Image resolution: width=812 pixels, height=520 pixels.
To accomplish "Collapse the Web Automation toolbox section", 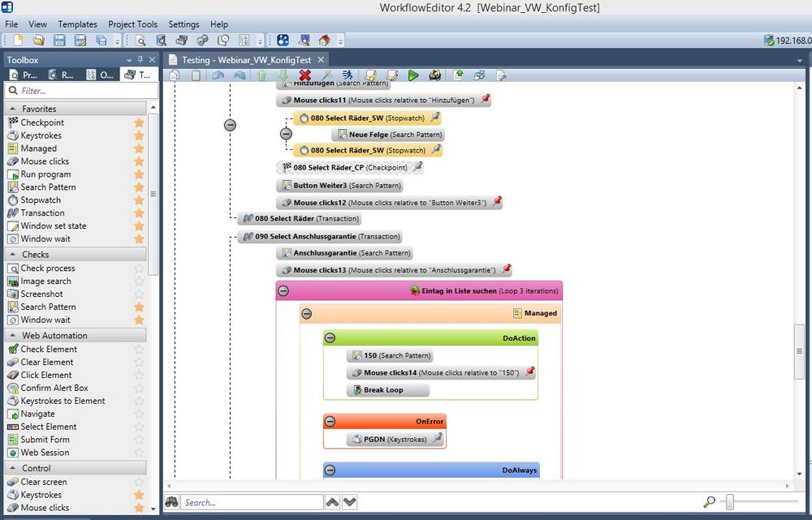I will coord(14,336).
